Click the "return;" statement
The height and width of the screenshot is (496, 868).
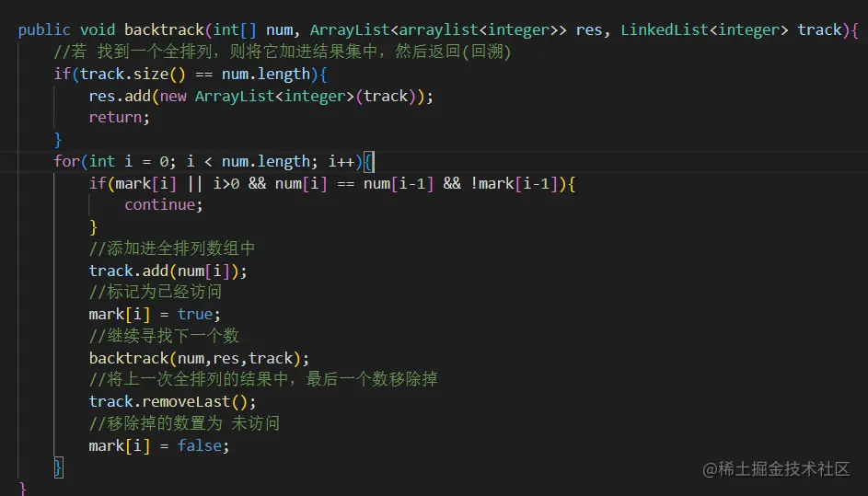[119, 118]
